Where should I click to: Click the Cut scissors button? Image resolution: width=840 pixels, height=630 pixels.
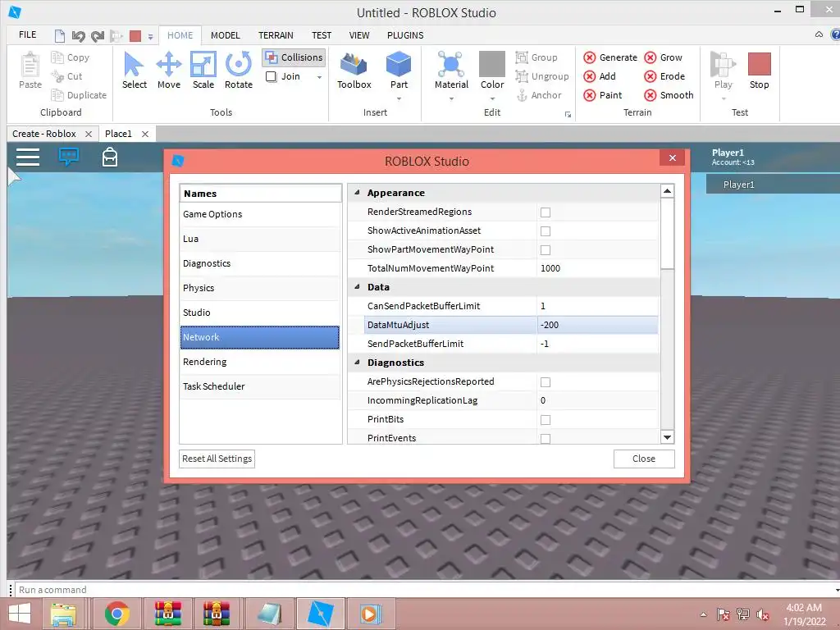66,76
